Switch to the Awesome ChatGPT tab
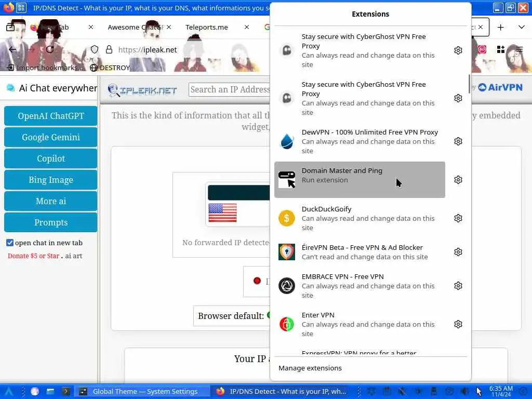Viewport: 532px width, 399px height. [136, 27]
